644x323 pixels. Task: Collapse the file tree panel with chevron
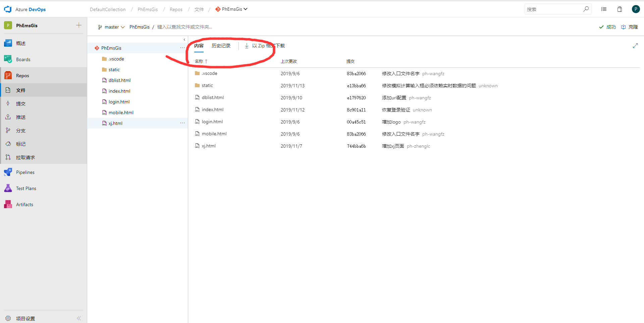coord(184,40)
